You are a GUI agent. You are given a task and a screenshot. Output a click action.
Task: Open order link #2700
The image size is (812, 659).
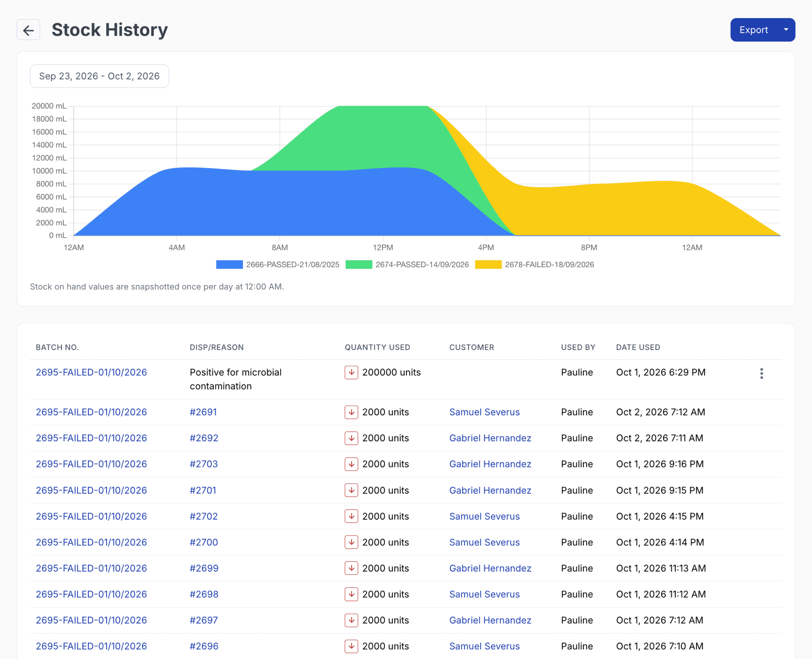pyautogui.click(x=204, y=543)
